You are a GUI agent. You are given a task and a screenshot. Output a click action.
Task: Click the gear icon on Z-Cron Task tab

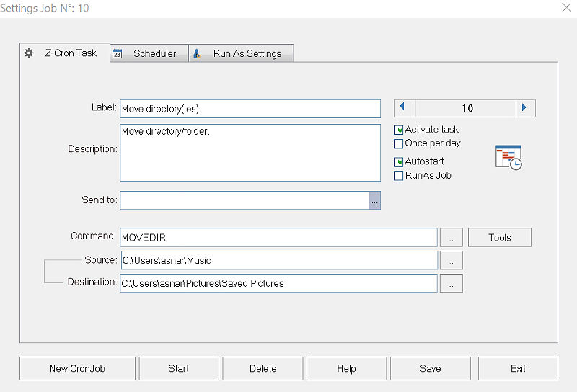29,53
